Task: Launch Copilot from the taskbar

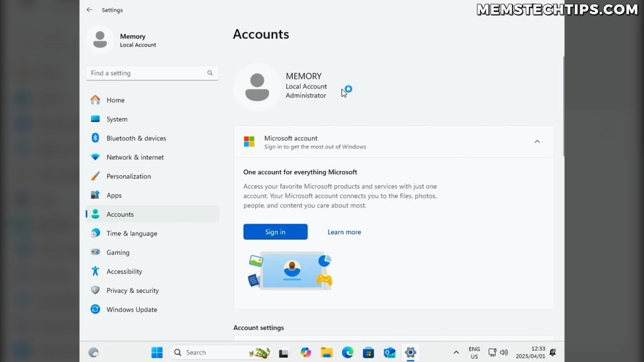Action: (x=306, y=352)
